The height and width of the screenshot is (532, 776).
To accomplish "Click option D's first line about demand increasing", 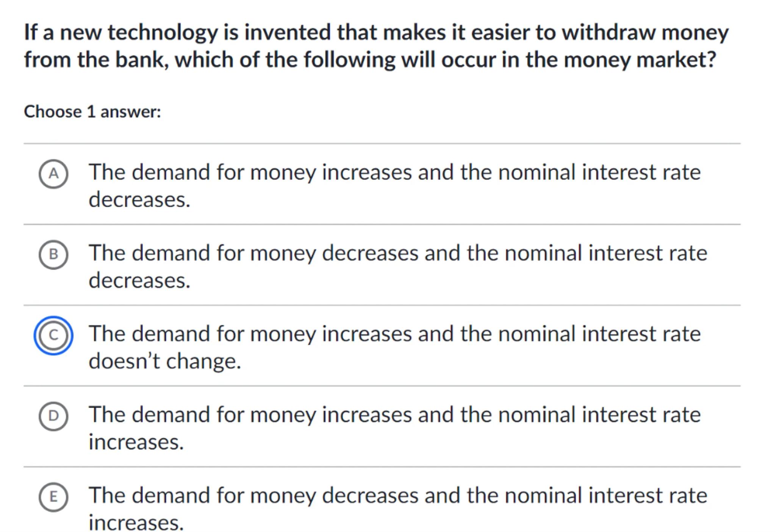I will (394, 415).
